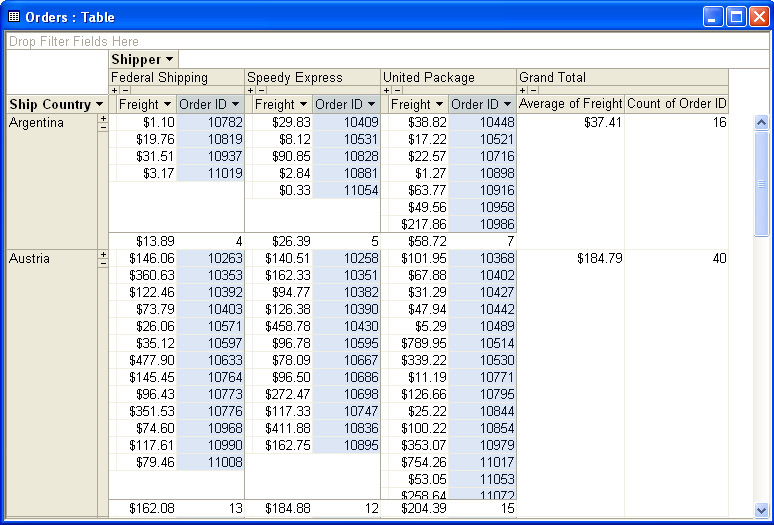Click plus icon beside Argentina row
The image size is (774, 525).
[102, 119]
